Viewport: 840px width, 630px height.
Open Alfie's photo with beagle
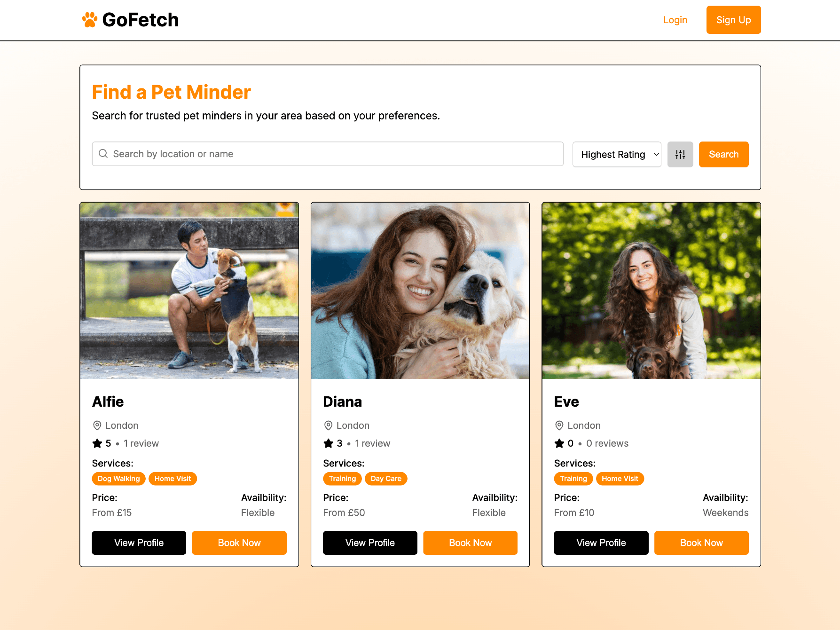point(189,291)
